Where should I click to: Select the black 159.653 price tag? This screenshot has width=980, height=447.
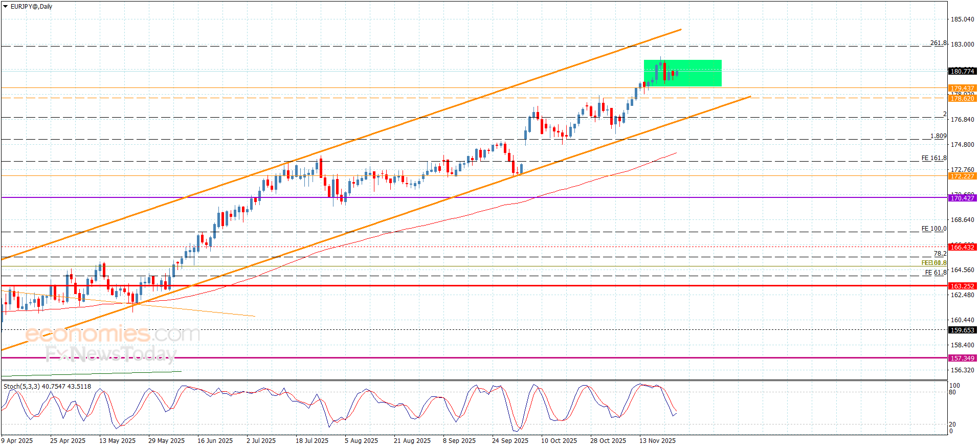pyautogui.click(x=962, y=330)
